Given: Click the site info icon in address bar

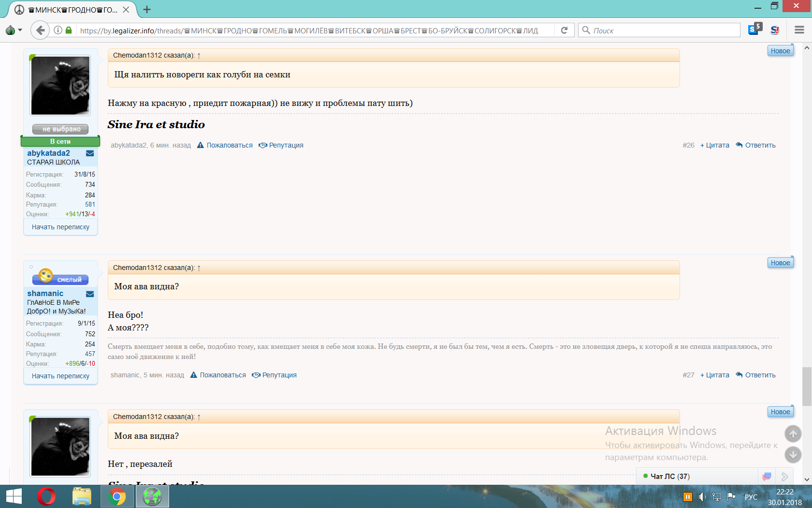Looking at the screenshot, I should (x=58, y=30).
